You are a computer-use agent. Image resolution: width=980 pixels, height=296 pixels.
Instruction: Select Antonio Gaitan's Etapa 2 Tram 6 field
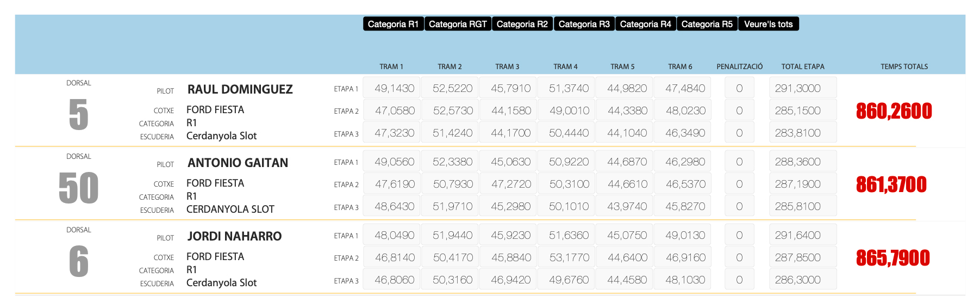685,184
